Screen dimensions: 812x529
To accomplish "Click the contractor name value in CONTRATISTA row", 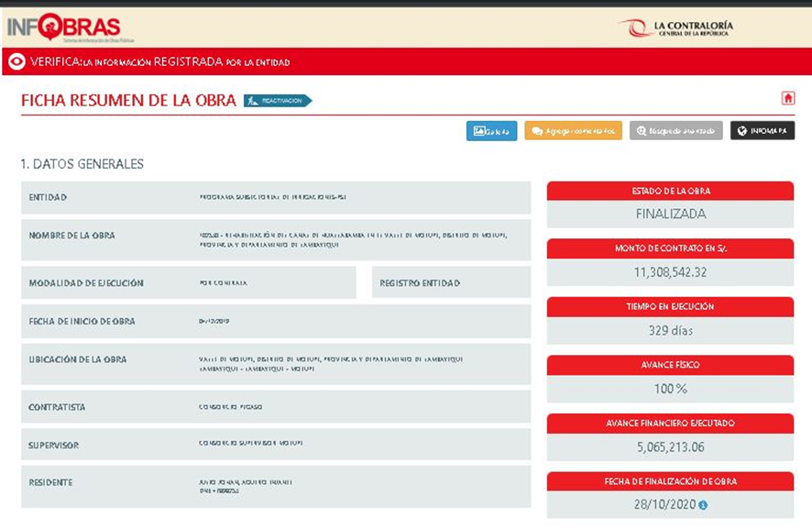I will click(230, 407).
